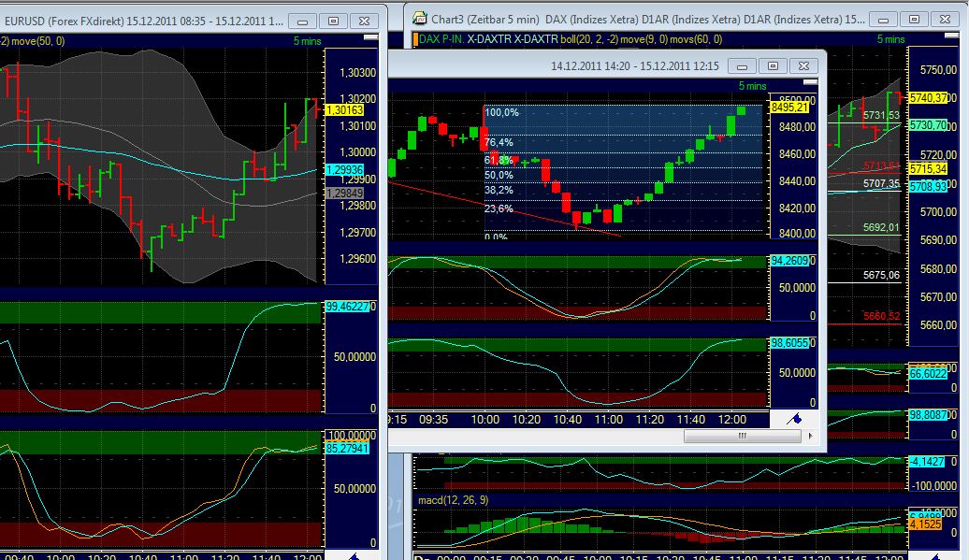
Task: Maximize the EURUSD chart window
Action: tap(333, 21)
